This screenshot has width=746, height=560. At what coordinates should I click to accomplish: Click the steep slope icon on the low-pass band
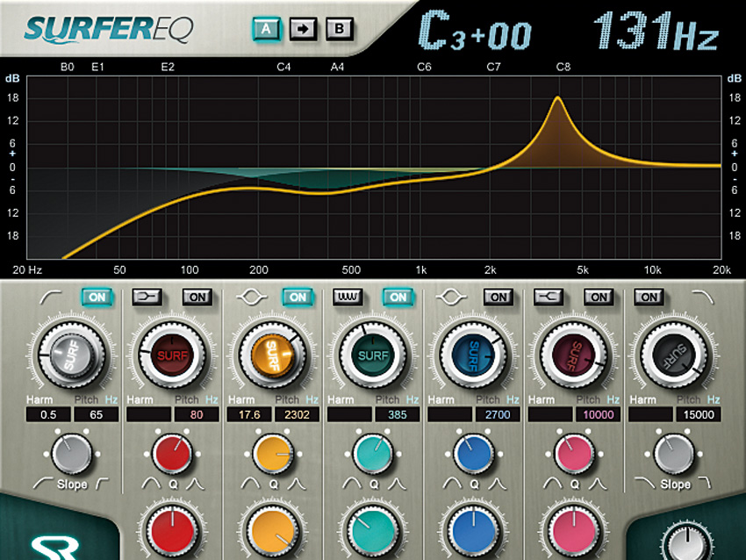pos(705,484)
